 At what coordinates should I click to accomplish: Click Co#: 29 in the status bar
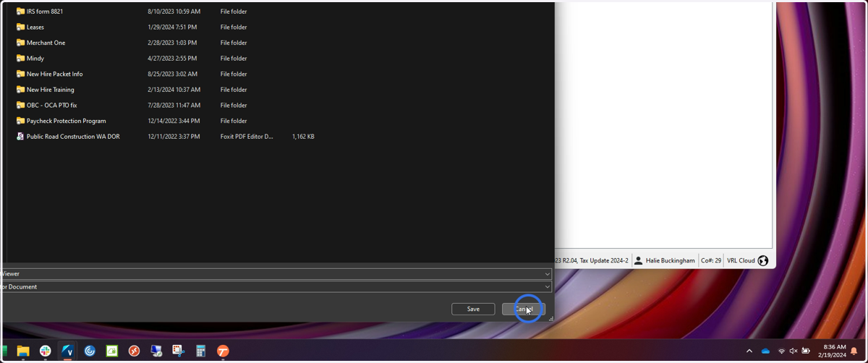tap(711, 260)
